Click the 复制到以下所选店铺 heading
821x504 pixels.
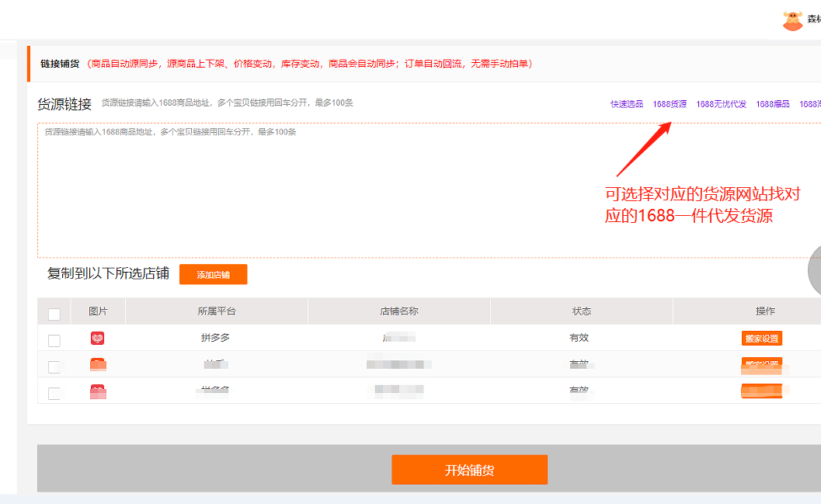coord(108,273)
